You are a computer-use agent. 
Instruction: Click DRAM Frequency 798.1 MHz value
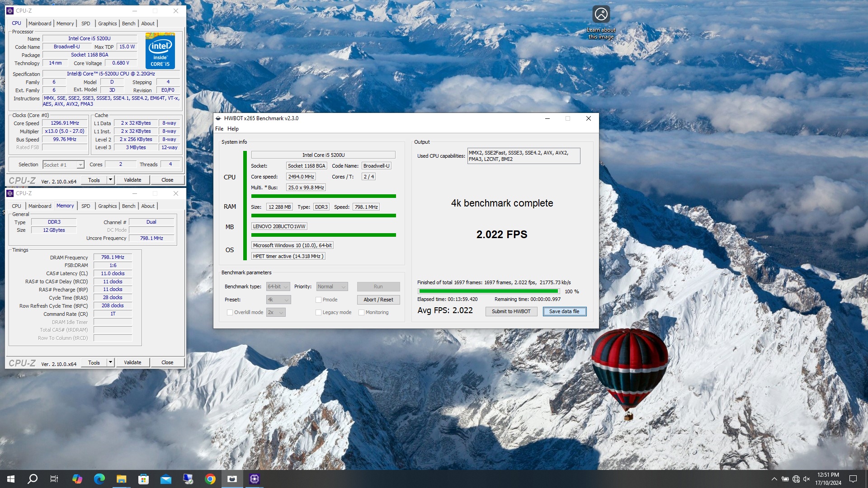[113, 257]
